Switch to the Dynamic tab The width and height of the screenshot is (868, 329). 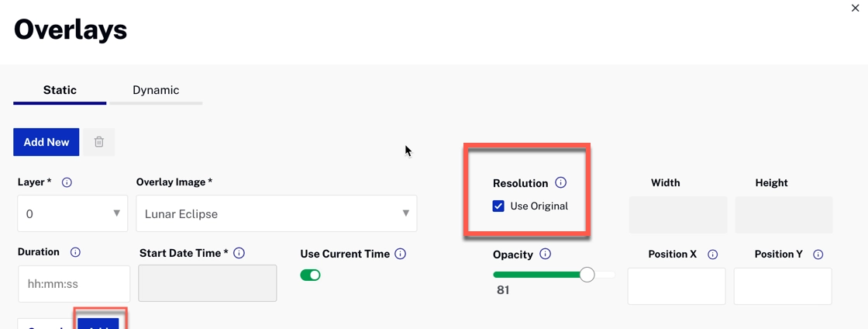[156, 90]
